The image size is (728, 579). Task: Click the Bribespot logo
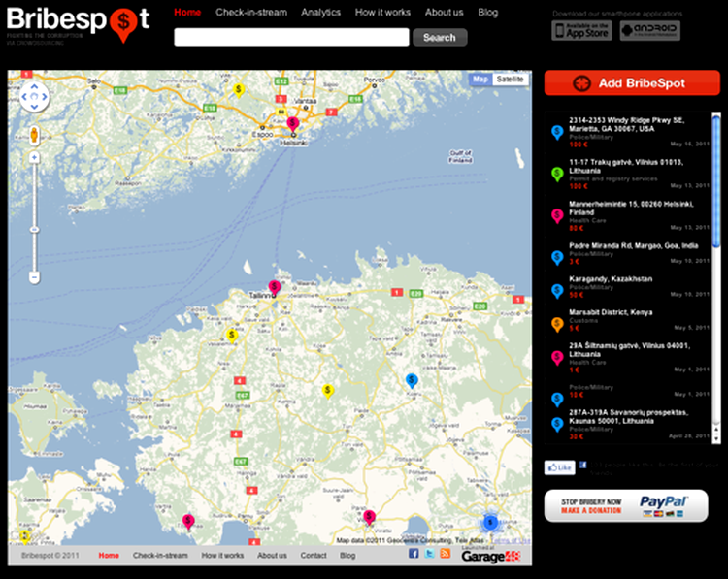click(78, 24)
